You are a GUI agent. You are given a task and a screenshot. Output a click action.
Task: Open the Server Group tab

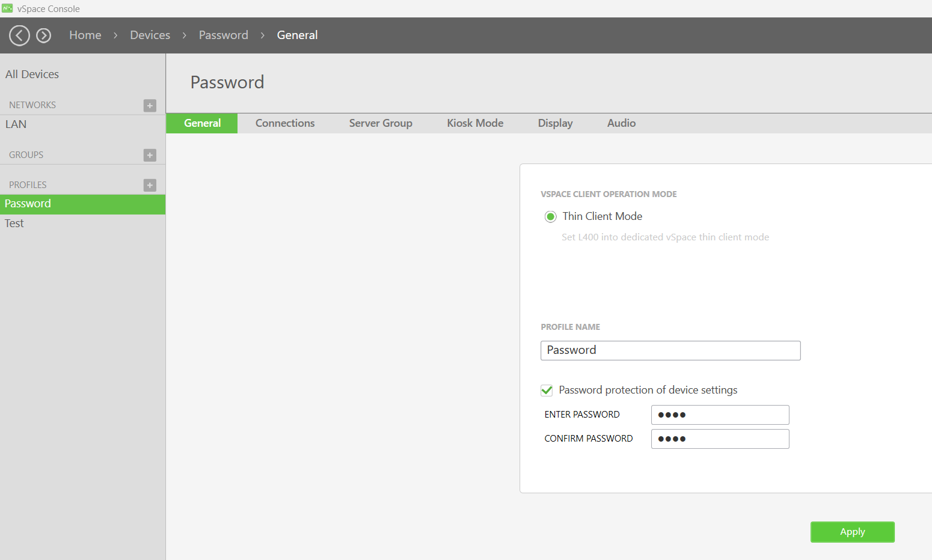381,123
